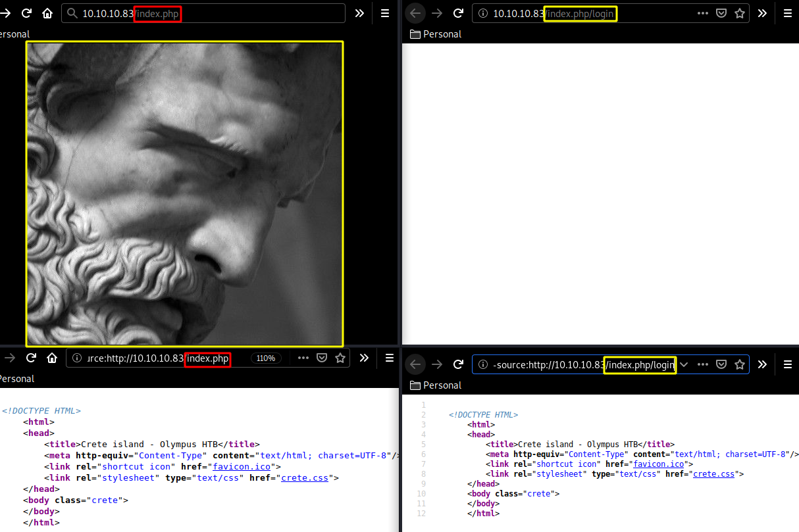The height and width of the screenshot is (532, 799).
Task: Open page actions (…) in blank index.php/login window
Action: [703, 13]
